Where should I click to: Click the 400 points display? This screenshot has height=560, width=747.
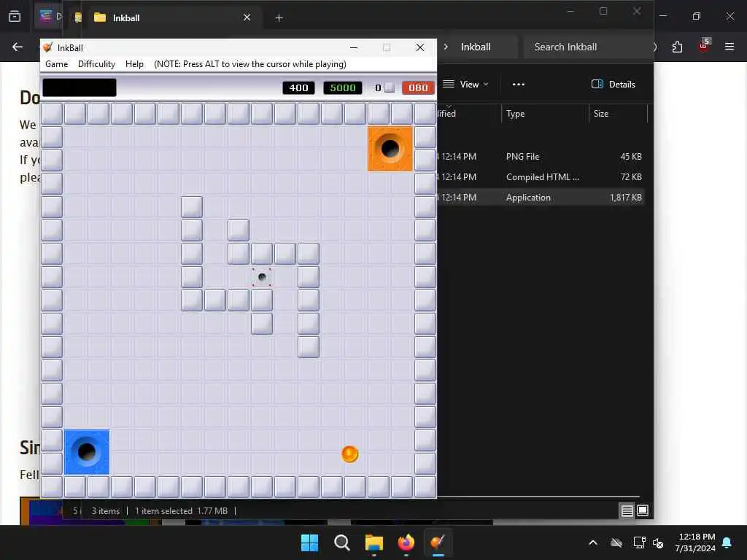point(298,87)
